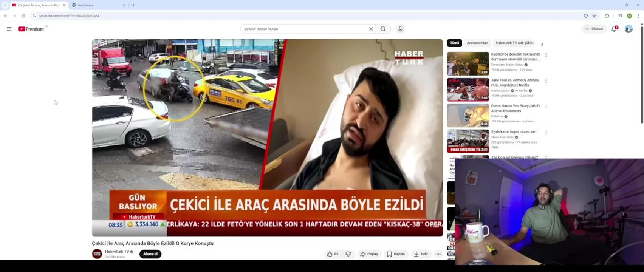Viewport: 644px width, 272px height.
Task: Open Damn Nature You Scary title link
Action: [x=515, y=108]
